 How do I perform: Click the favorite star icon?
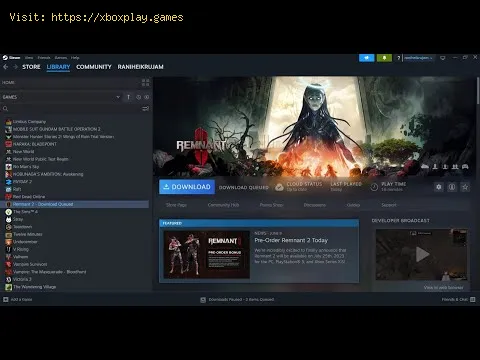point(465,187)
